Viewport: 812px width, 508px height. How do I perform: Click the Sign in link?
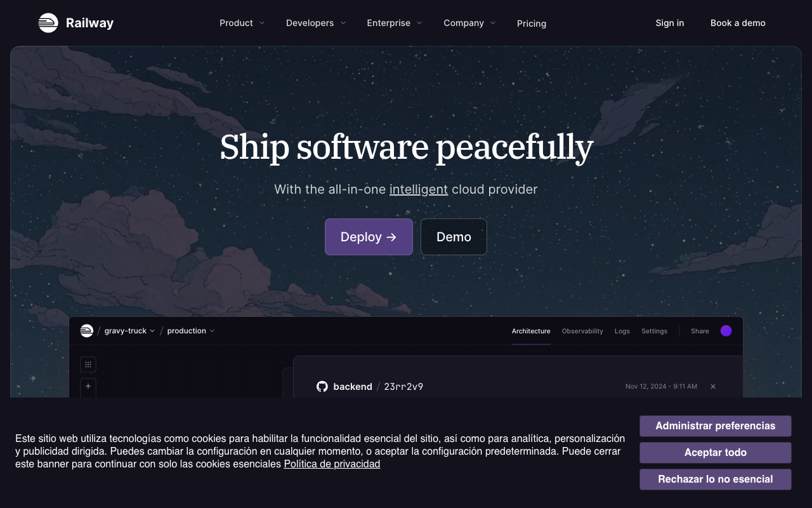pyautogui.click(x=670, y=23)
